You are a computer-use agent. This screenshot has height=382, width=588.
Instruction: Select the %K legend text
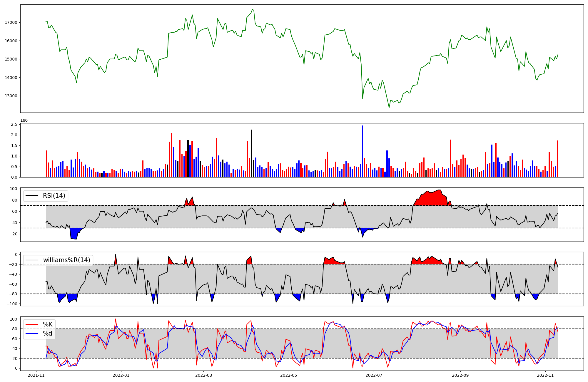click(x=48, y=324)
